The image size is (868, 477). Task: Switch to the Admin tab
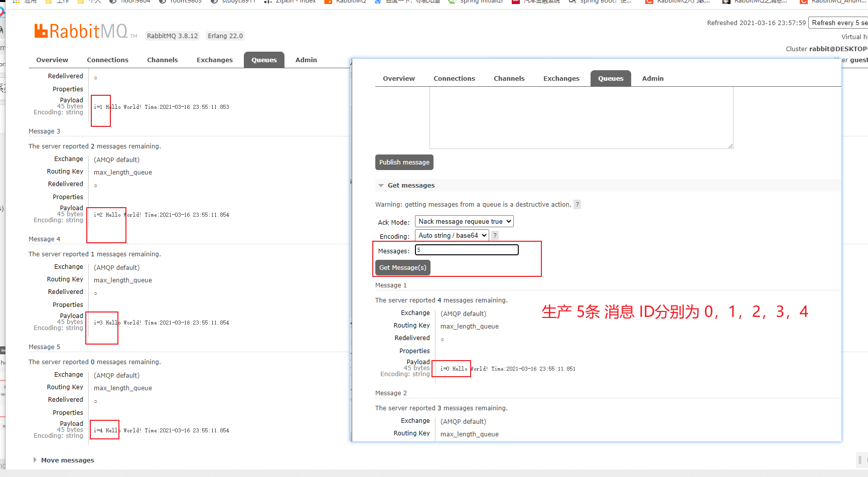click(x=306, y=60)
